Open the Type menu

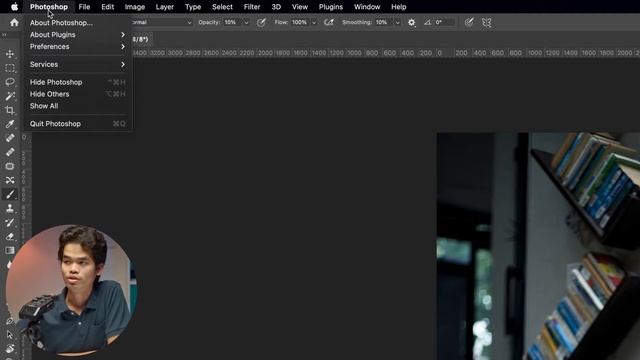(193, 7)
